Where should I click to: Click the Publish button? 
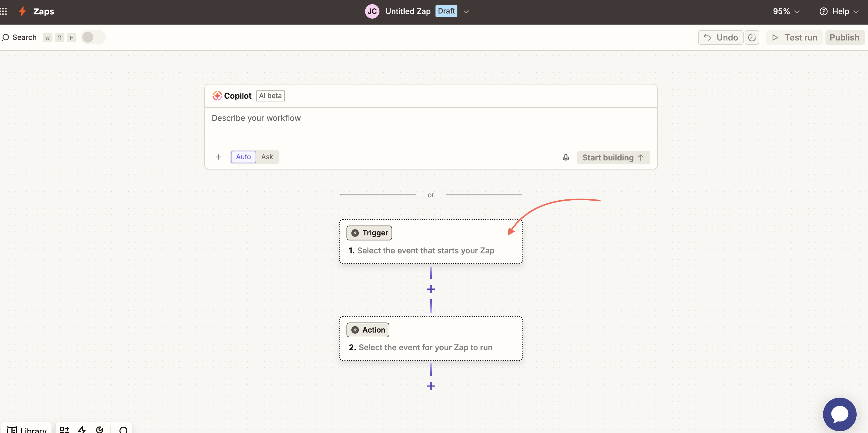pyautogui.click(x=844, y=37)
